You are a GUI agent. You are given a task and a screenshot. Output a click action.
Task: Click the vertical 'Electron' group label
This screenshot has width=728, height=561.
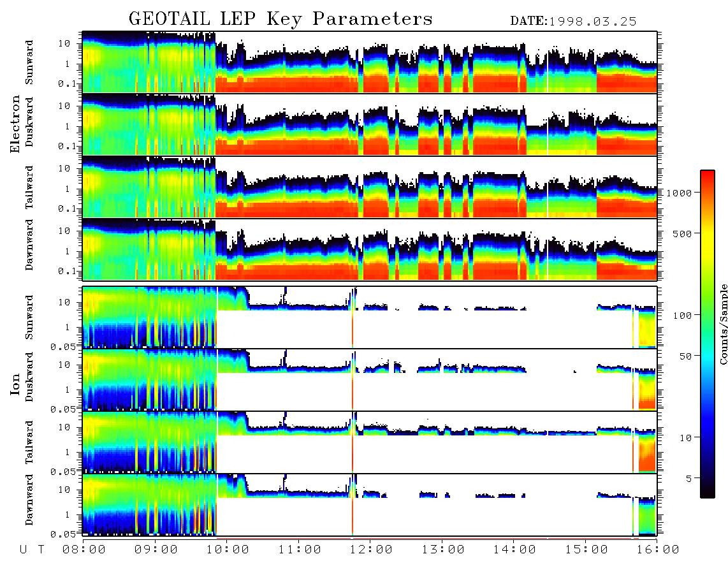pos(15,124)
